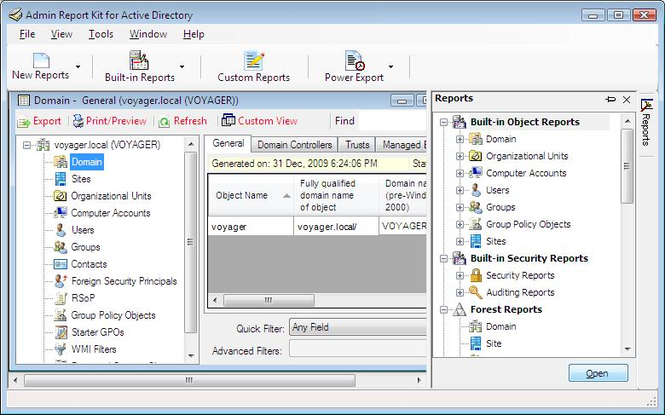Screen dimensions: 665x415
Task: Click the left tree's vertical scrollbar thumb
Action: pos(190,242)
